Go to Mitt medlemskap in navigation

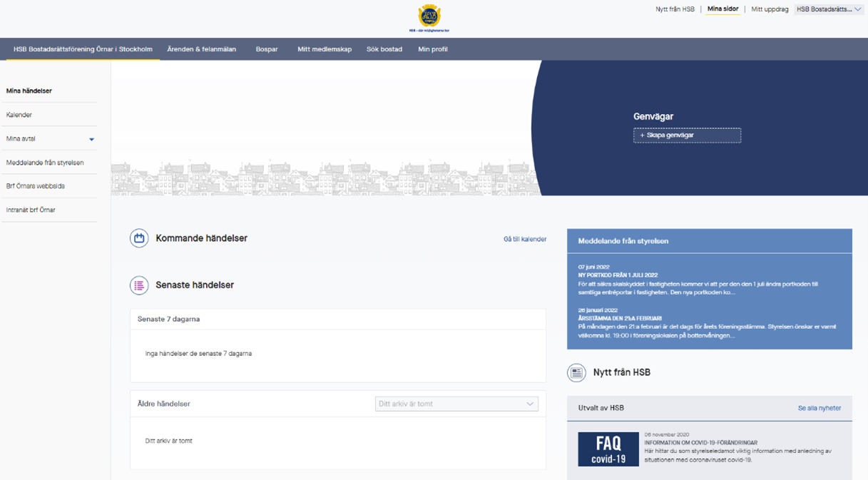pyautogui.click(x=325, y=49)
